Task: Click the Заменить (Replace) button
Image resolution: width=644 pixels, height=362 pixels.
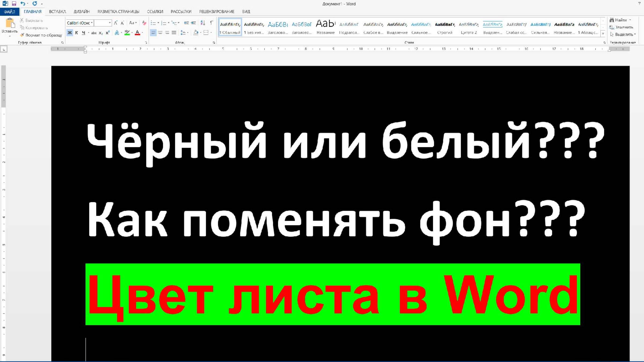Action: 621,27
